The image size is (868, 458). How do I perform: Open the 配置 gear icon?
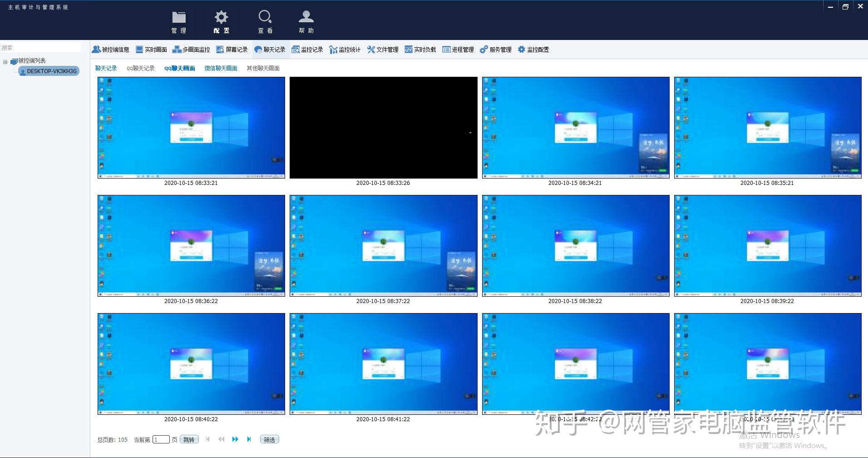coord(222,22)
